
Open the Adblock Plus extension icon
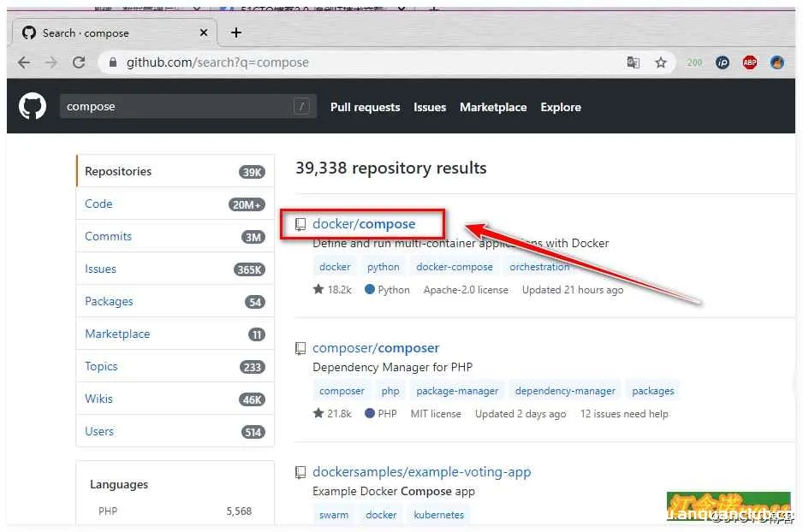749,62
